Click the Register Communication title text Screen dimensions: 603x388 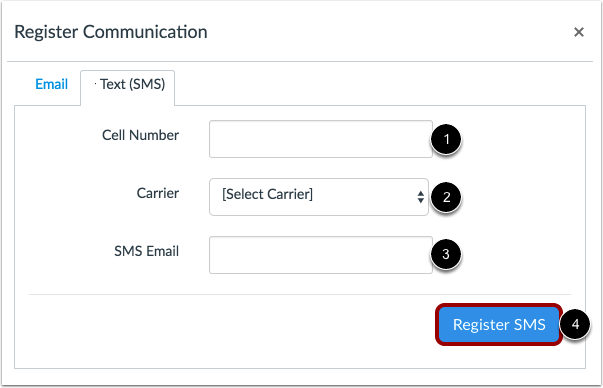click(x=111, y=32)
